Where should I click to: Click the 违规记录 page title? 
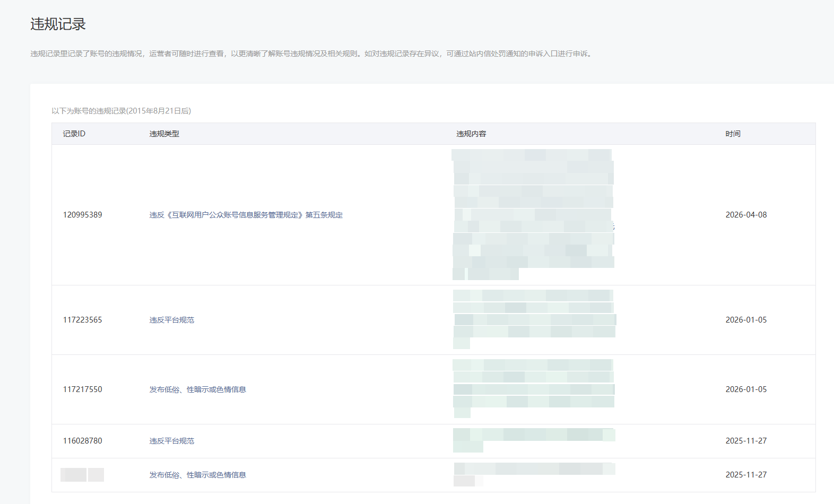tap(58, 24)
